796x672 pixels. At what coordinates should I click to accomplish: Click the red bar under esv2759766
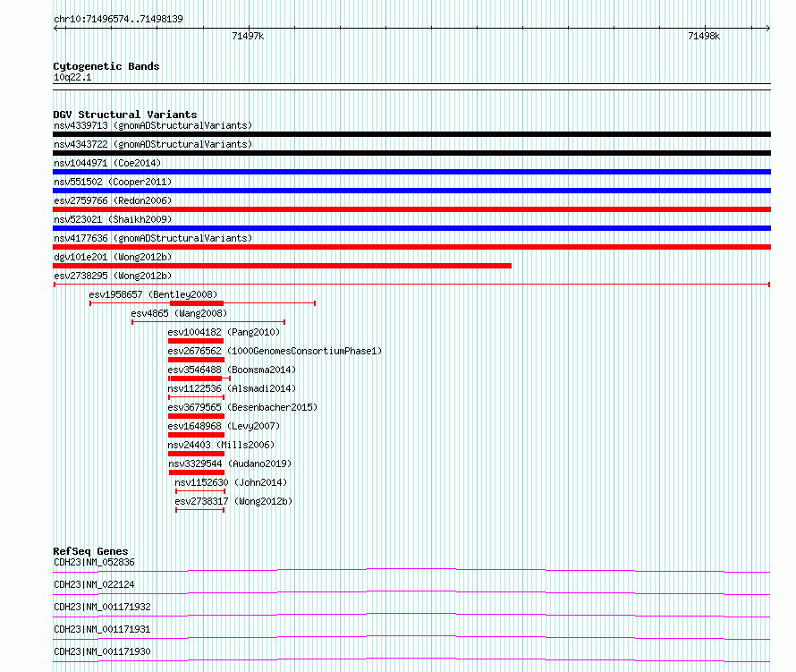click(x=411, y=209)
